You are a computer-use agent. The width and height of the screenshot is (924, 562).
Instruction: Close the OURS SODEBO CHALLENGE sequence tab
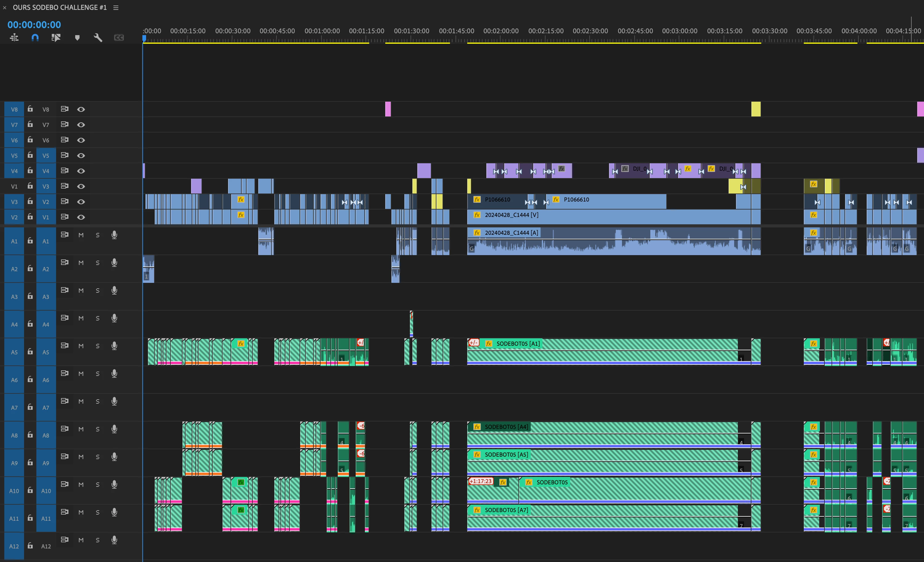(5, 7)
